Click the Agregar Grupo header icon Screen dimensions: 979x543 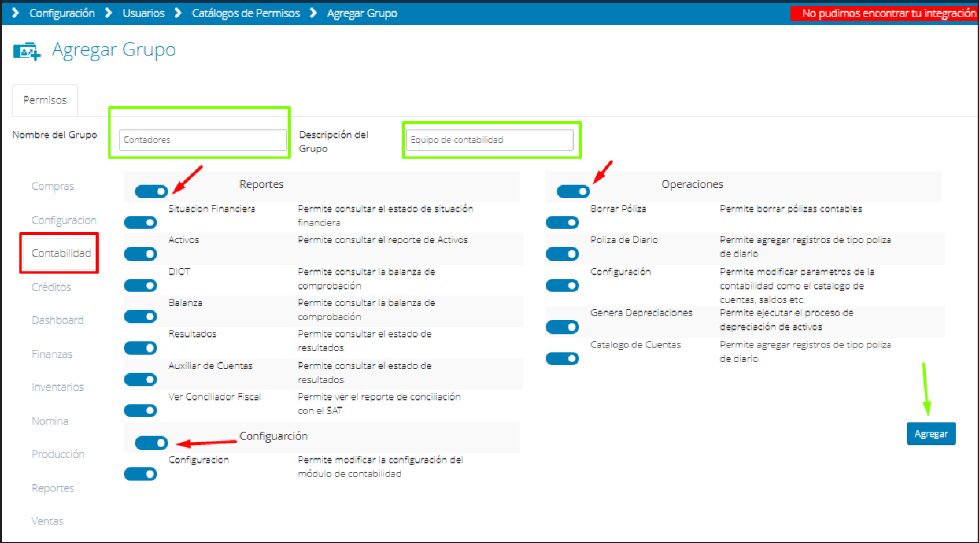click(x=27, y=51)
